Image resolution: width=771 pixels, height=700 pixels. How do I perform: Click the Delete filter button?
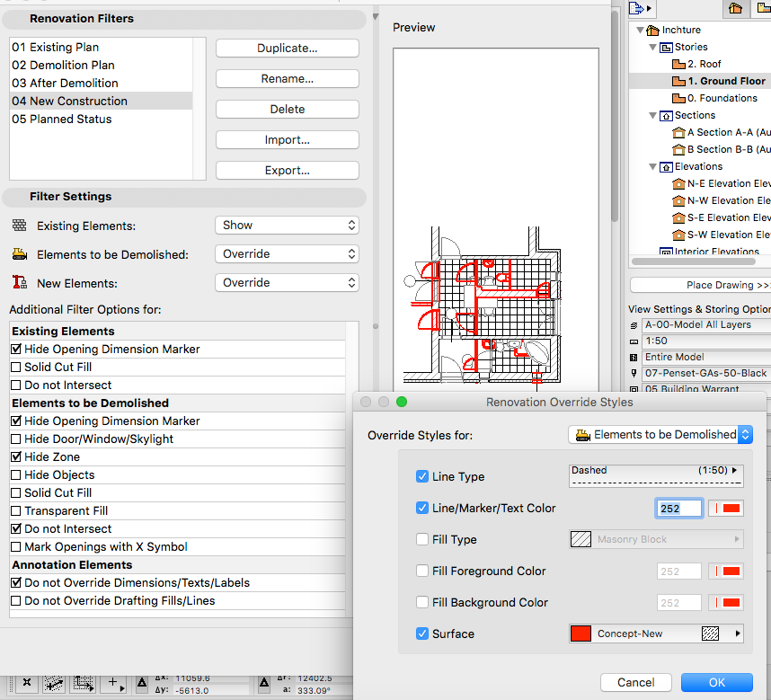point(288,109)
